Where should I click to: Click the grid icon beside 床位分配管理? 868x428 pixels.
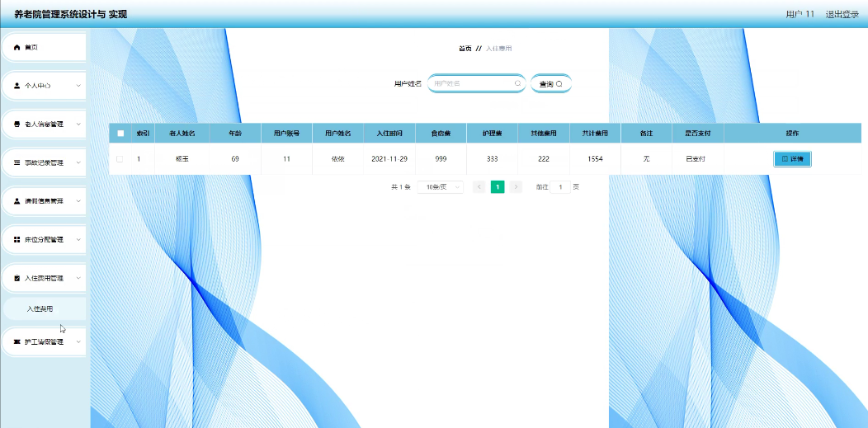click(x=17, y=239)
